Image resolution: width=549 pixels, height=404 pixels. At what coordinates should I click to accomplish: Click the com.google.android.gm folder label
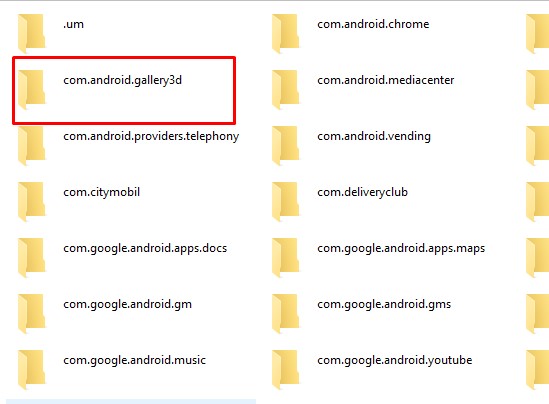tap(127, 304)
